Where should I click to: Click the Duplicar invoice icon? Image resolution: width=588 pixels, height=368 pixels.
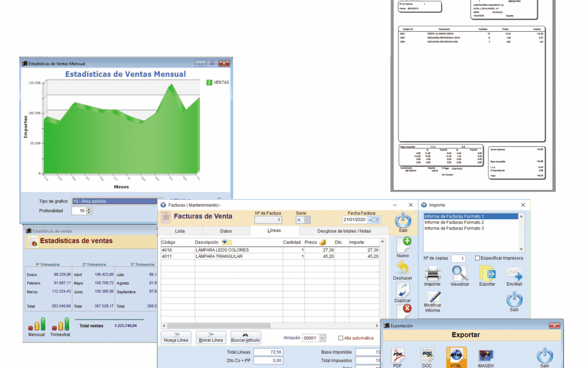point(403,290)
